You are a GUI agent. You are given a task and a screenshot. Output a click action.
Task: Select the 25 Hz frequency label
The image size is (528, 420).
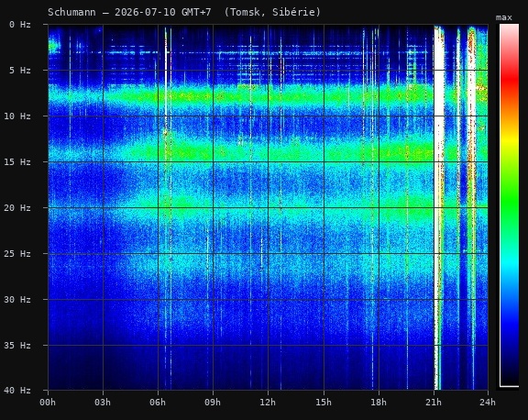[x=17, y=253]
